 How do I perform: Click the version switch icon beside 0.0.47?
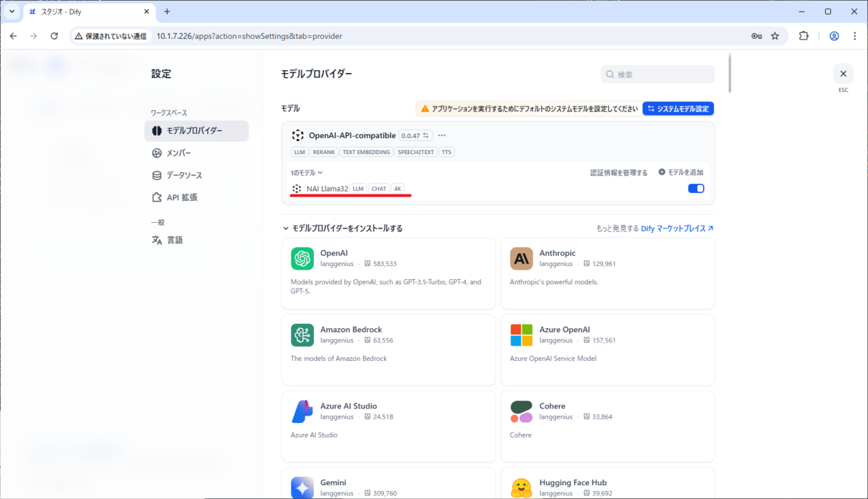[x=427, y=135]
